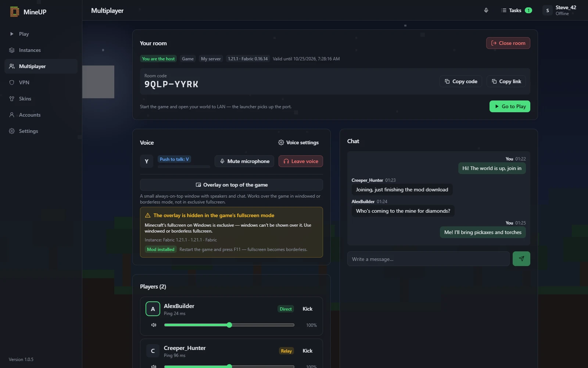Image resolution: width=588 pixels, height=368 pixels.
Task: Click Creeper_Hunter's avatar in the players list
Action: (153, 351)
